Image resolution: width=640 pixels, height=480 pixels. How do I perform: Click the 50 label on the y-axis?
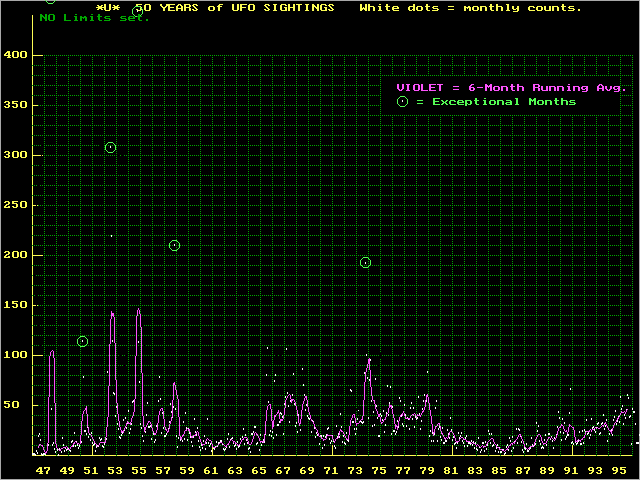19,405
